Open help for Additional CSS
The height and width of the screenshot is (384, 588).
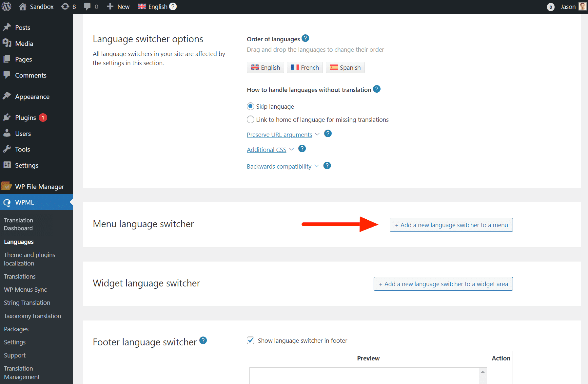tap(302, 149)
